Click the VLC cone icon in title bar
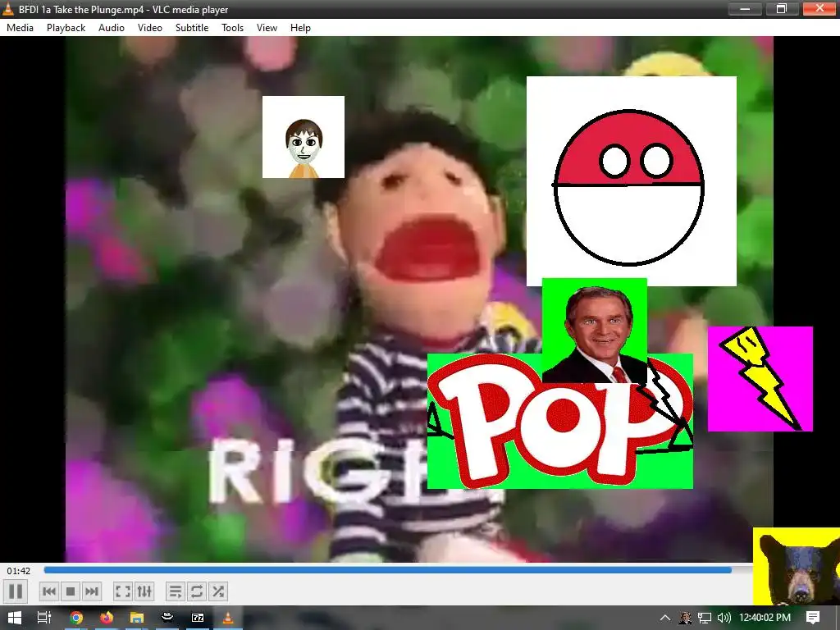Screen dimensions: 840x630 tap(8, 9)
